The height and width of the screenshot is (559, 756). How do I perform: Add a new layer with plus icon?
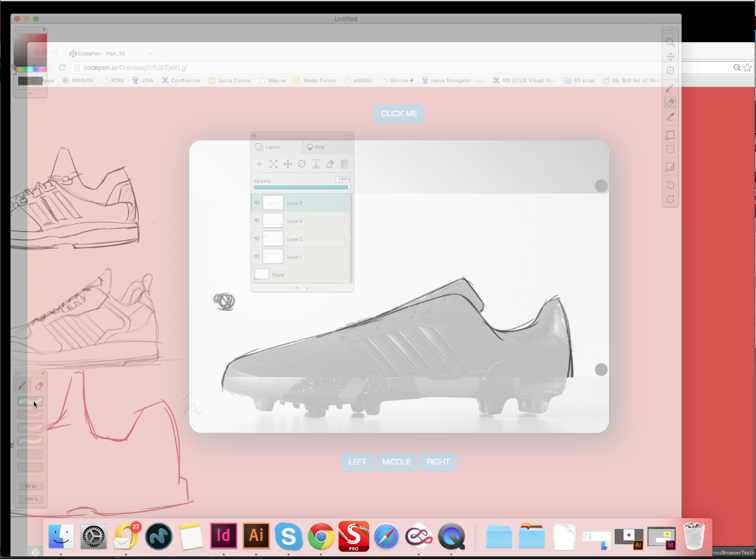pyautogui.click(x=259, y=164)
